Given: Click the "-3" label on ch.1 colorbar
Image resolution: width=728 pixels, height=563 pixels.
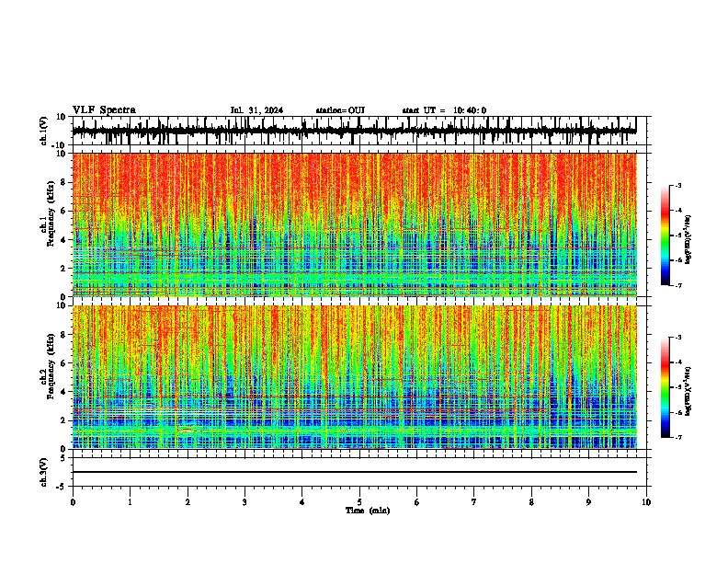Looking at the screenshot, I should click(x=678, y=185).
